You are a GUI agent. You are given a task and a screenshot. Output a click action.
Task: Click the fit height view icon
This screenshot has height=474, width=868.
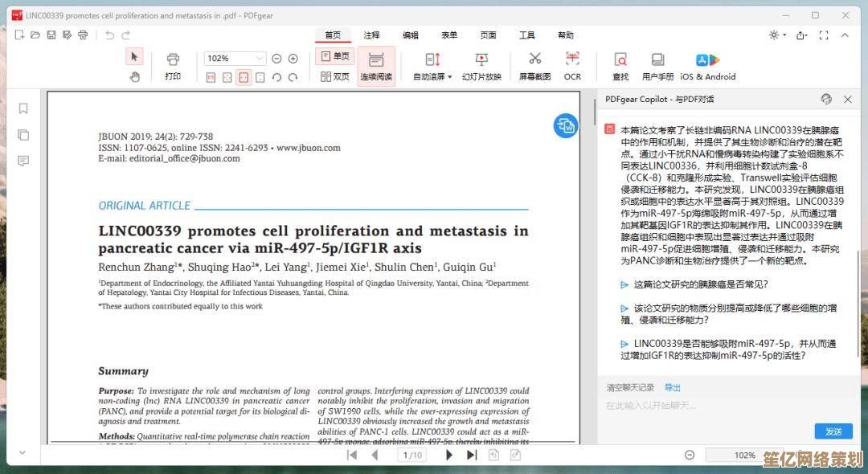coord(260,77)
